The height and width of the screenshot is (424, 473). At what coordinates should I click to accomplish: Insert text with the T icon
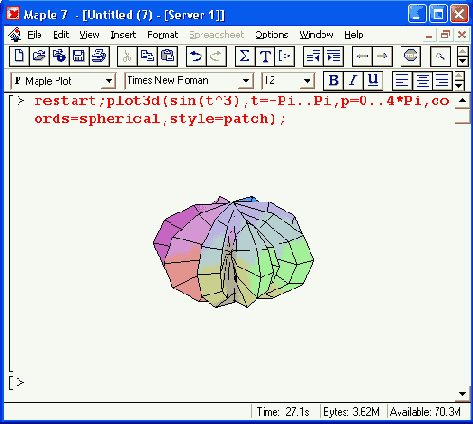coord(265,56)
